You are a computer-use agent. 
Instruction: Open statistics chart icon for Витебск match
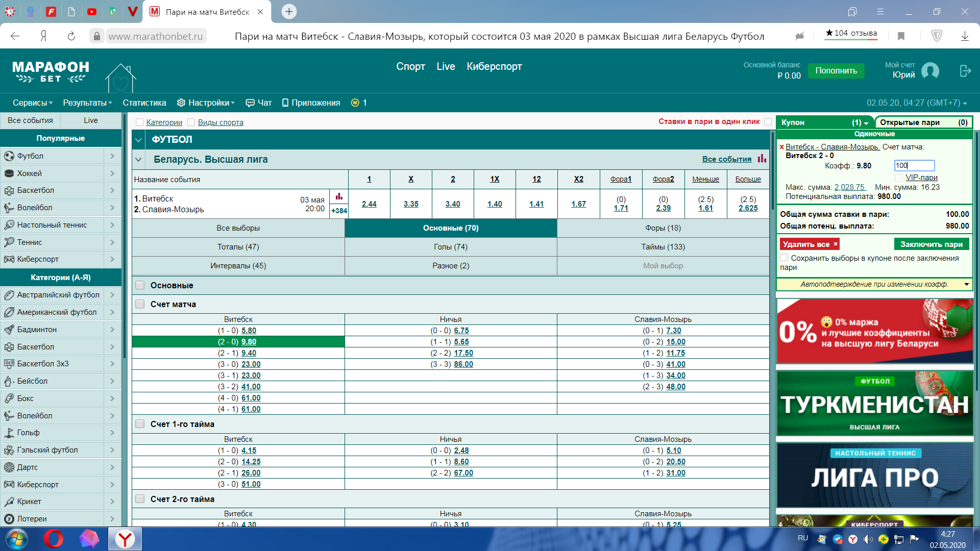(339, 197)
